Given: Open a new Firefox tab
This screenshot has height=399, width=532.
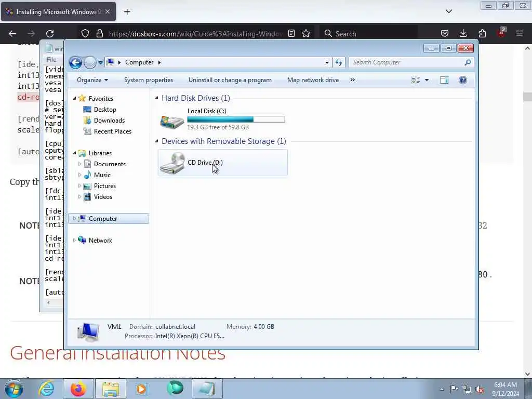Looking at the screenshot, I should click(x=127, y=12).
